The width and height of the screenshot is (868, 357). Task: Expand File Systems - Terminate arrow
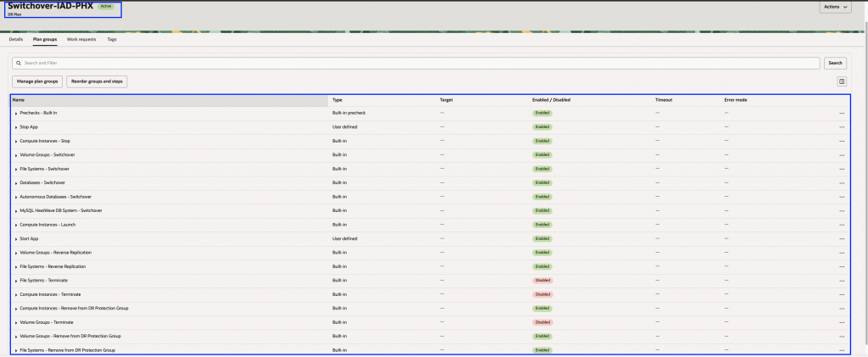[16, 281]
